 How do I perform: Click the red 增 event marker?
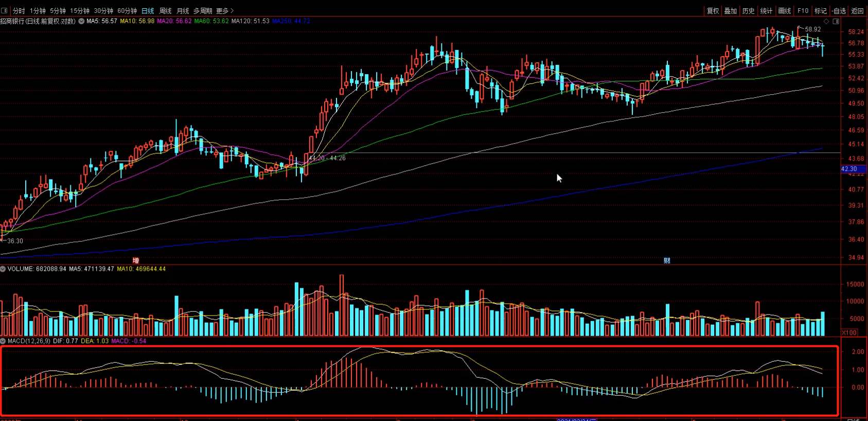click(136, 260)
